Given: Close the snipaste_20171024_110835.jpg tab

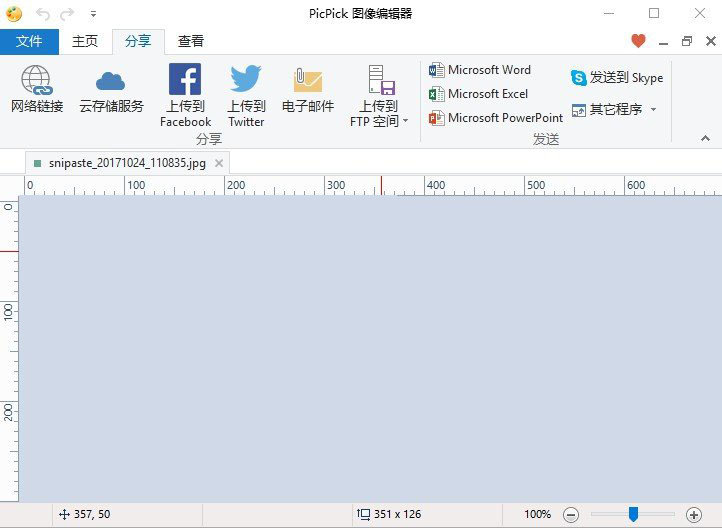Looking at the screenshot, I should [x=219, y=163].
